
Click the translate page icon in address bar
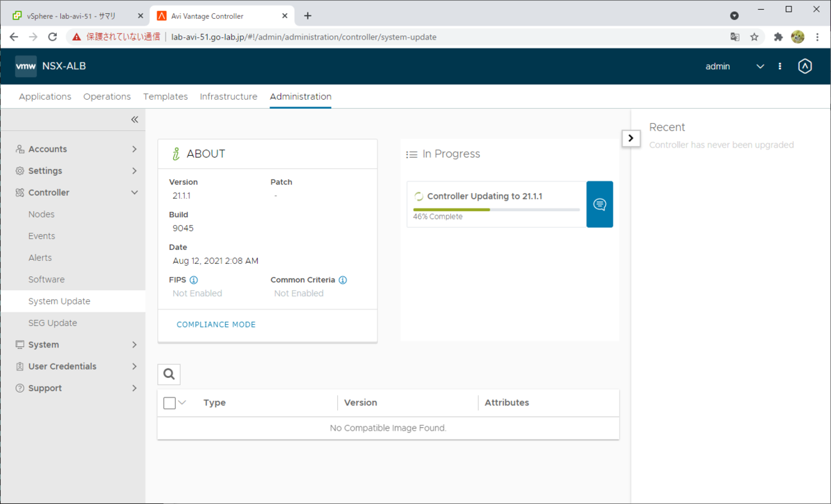[x=735, y=37]
